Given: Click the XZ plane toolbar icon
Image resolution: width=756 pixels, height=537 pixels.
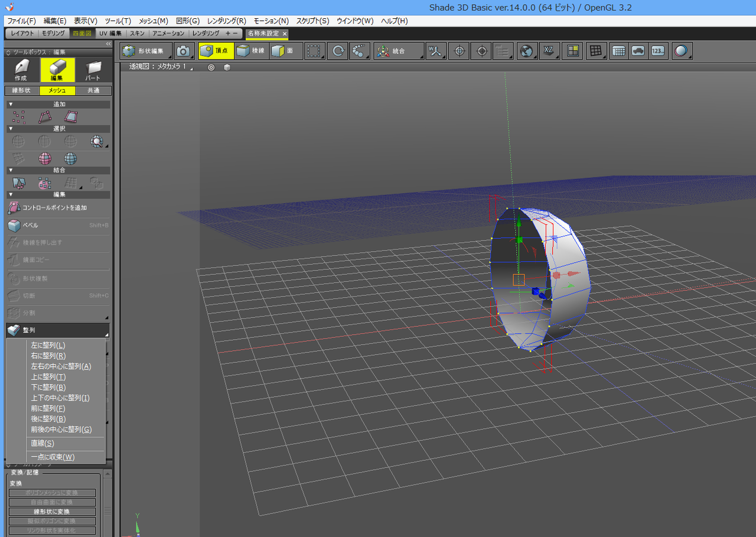Looking at the screenshot, I should tap(548, 51).
